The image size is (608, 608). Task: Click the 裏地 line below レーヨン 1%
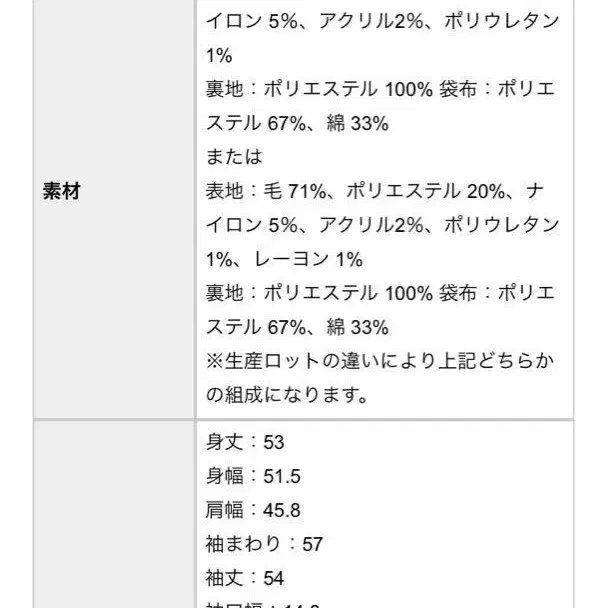(x=380, y=293)
